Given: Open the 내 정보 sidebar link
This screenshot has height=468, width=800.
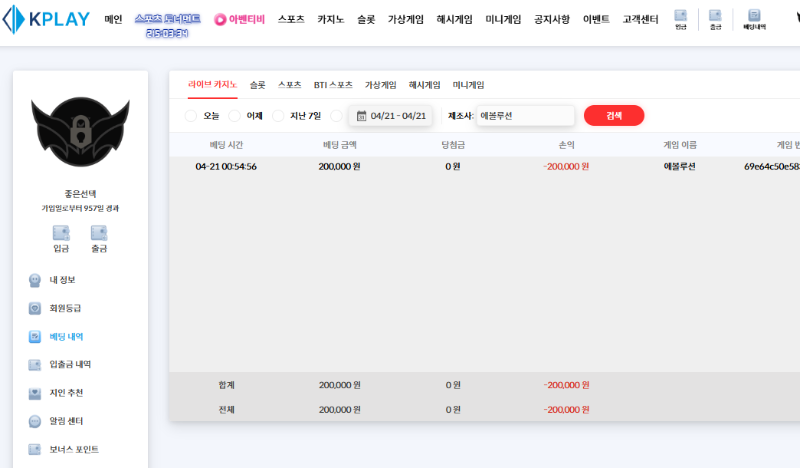Looking at the screenshot, I should [62, 280].
